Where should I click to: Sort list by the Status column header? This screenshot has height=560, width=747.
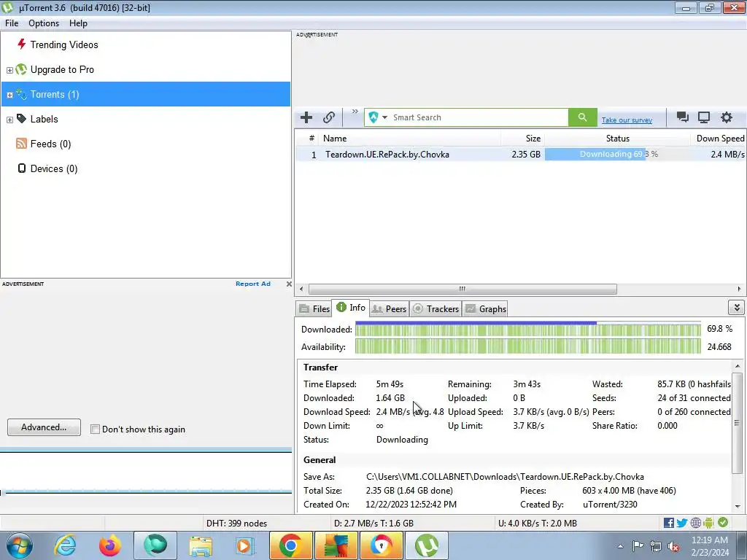(x=617, y=139)
